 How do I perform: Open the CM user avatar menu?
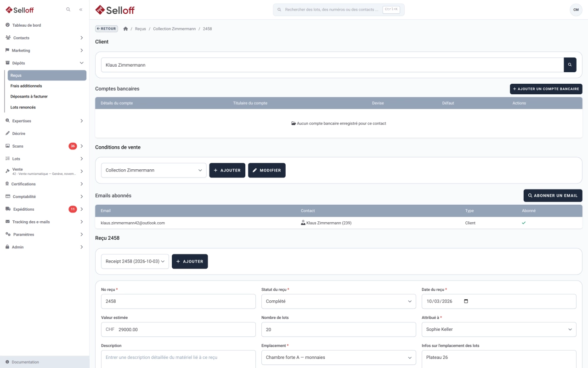point(576,10)
